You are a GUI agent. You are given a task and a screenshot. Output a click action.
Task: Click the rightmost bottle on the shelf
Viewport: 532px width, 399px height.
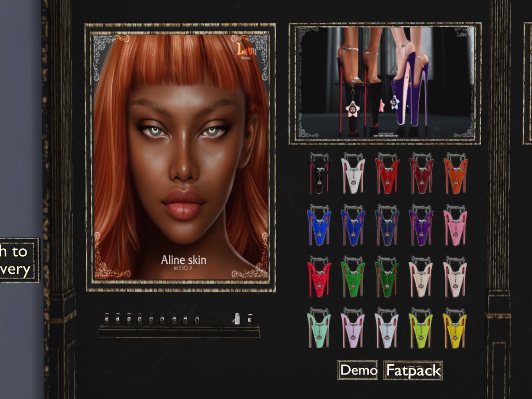[x=249, y=319]
